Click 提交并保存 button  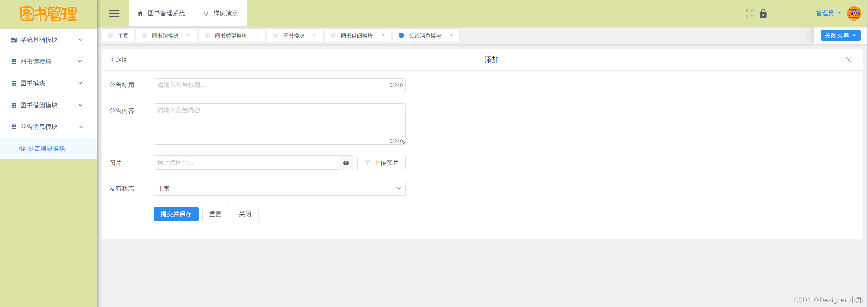(x=176, y=214)
